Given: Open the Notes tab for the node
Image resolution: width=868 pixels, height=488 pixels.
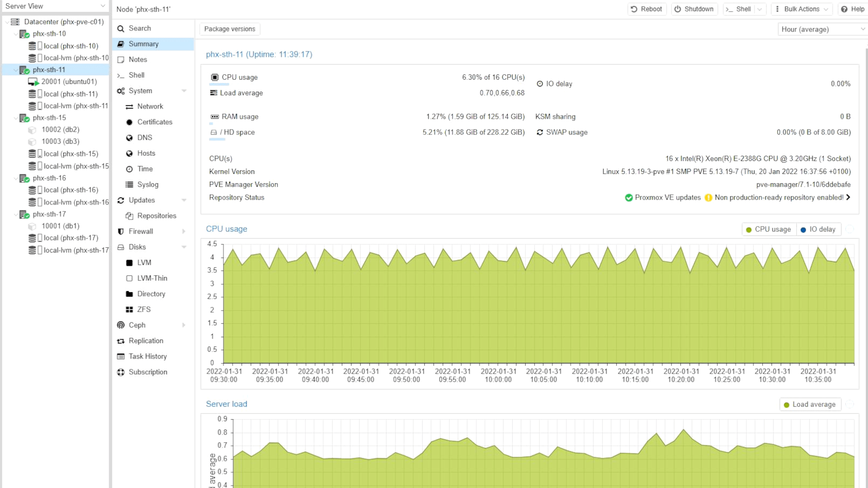Looking at the screenshot, I should 137,59.
